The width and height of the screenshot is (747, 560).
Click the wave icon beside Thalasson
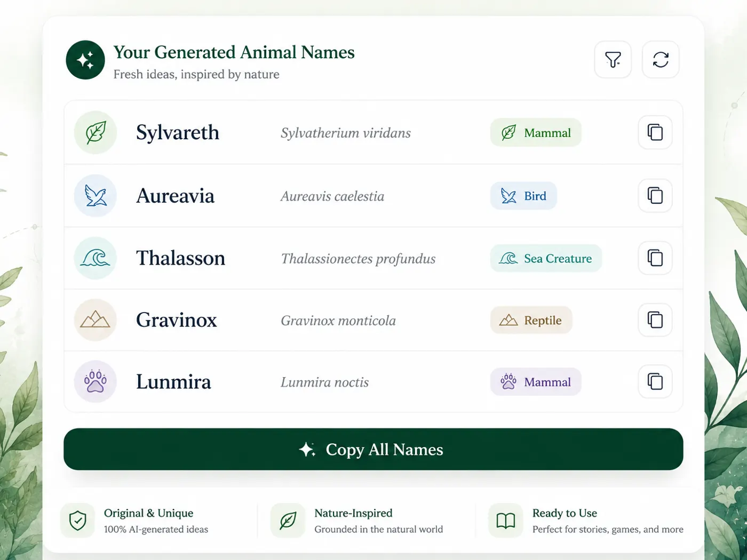coord(96,258)
